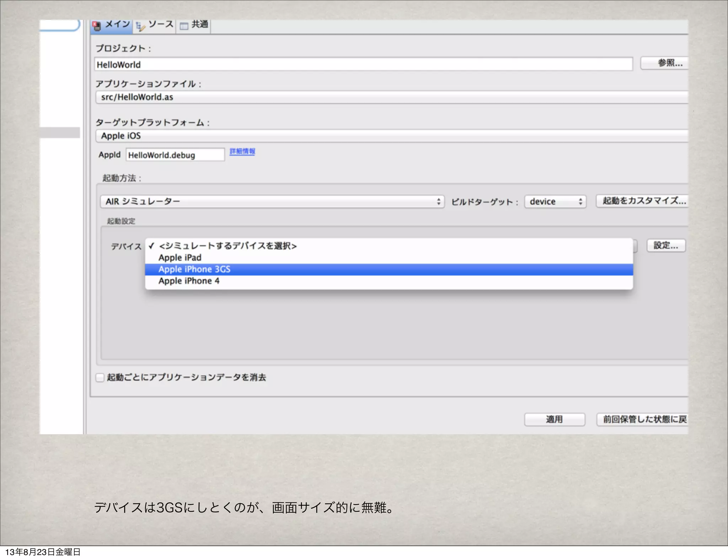Click the ソース tab icon
Screen dimensions: 728x560
tap(140, 26)
